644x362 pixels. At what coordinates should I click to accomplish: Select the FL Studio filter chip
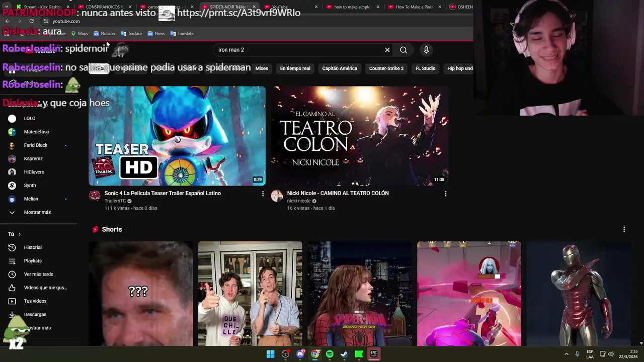click(x=426, y=68)
